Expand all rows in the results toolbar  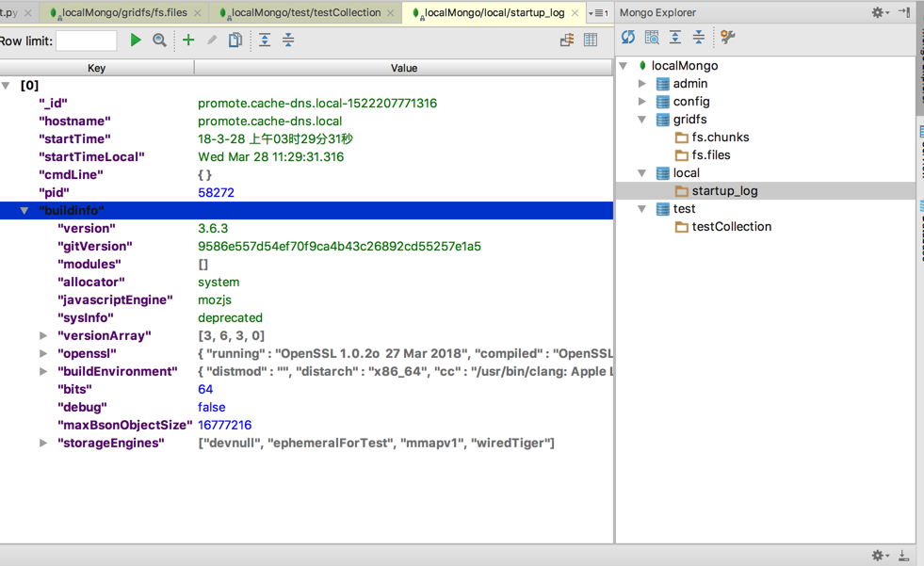265,40
